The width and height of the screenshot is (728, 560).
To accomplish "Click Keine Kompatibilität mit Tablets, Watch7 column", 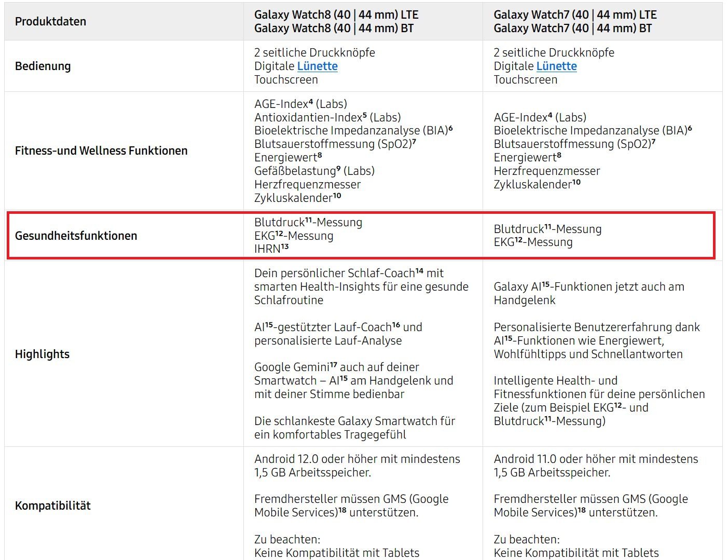I will [x=576, y=553].
